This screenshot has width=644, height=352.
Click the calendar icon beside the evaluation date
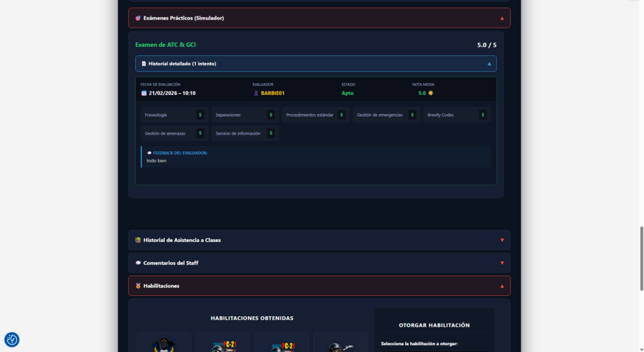(144, 93)
